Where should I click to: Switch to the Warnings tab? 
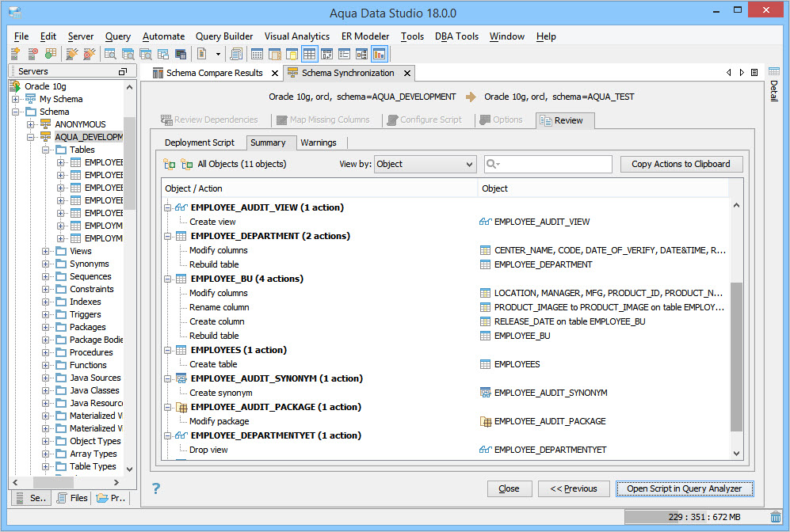tap(319, 142)
